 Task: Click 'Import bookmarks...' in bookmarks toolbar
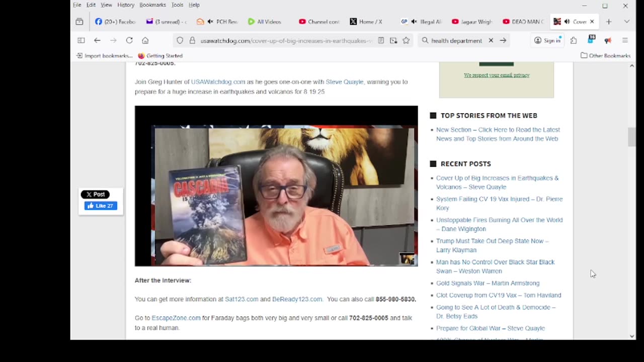pyautogui.click(x=104, y=56)
